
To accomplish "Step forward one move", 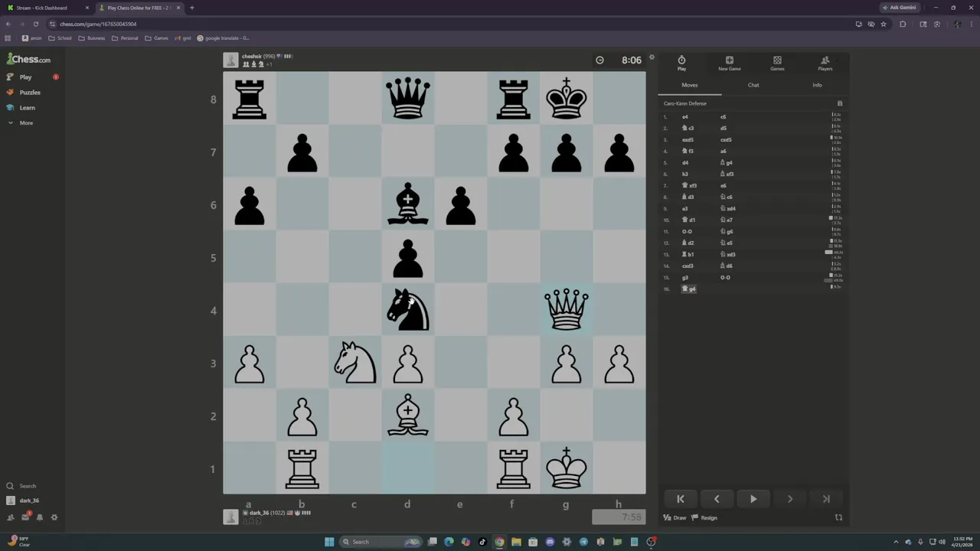I will click(x=789, y=499).
